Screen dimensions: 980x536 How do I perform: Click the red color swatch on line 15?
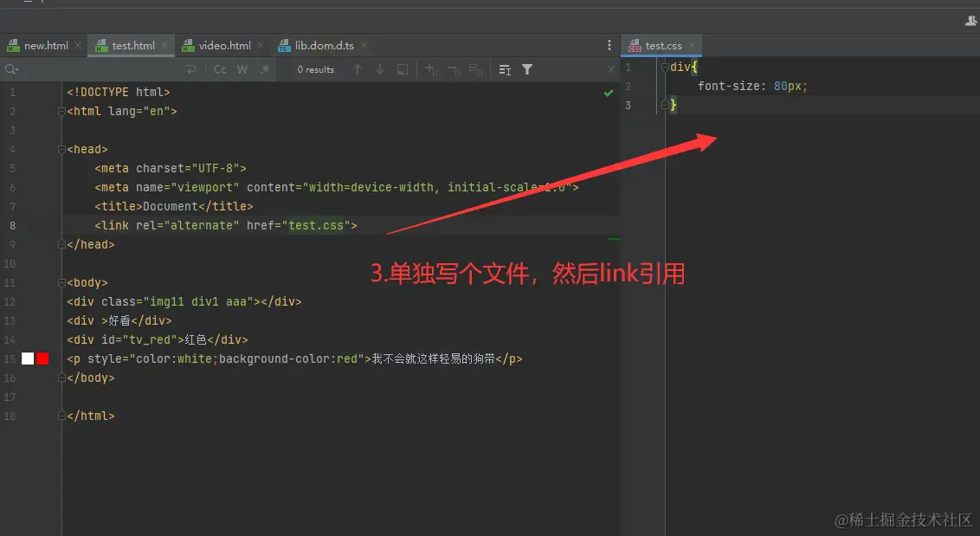[42, 358]
